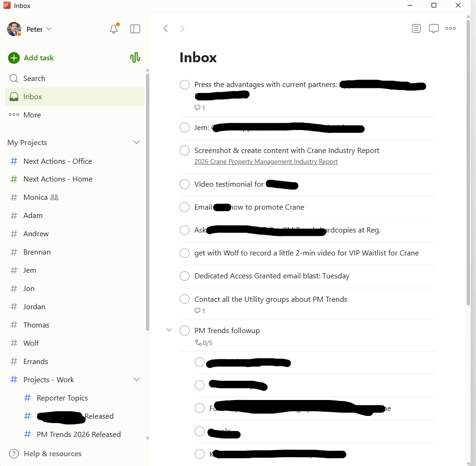
Task: Open Help & resources
Action: click(x=45, y=453)
